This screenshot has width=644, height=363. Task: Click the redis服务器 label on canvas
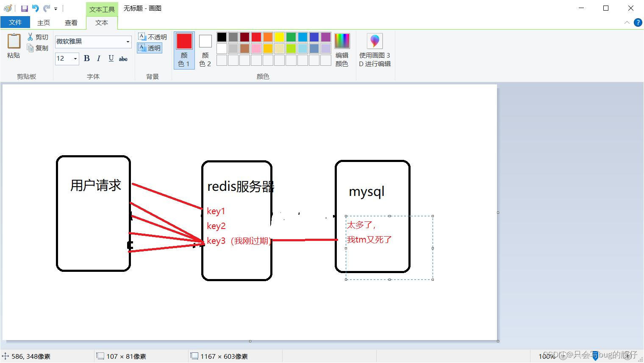(241, 187)
